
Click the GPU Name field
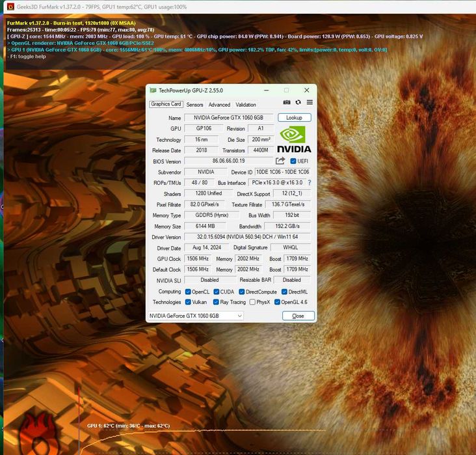tap(229, 118)
